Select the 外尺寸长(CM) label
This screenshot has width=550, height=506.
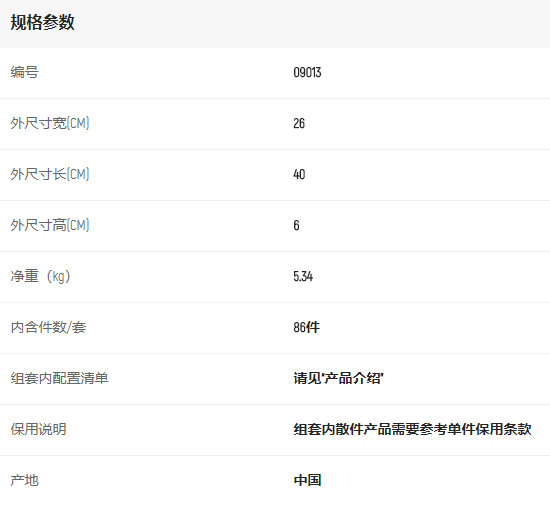pyautogui.click(x=50, y=174)
